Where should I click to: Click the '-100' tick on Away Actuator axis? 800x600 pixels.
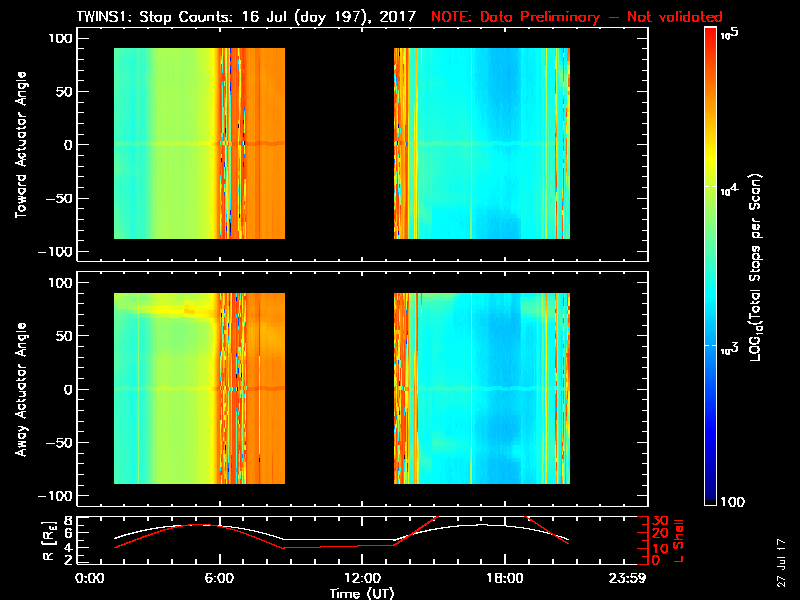tap(55, 496)
